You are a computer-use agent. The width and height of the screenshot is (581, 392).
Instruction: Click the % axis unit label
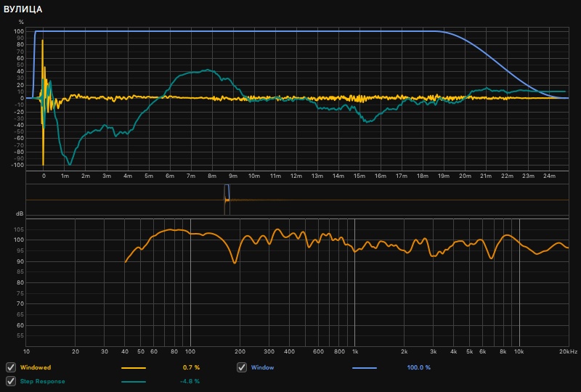[x=21, y=22]
